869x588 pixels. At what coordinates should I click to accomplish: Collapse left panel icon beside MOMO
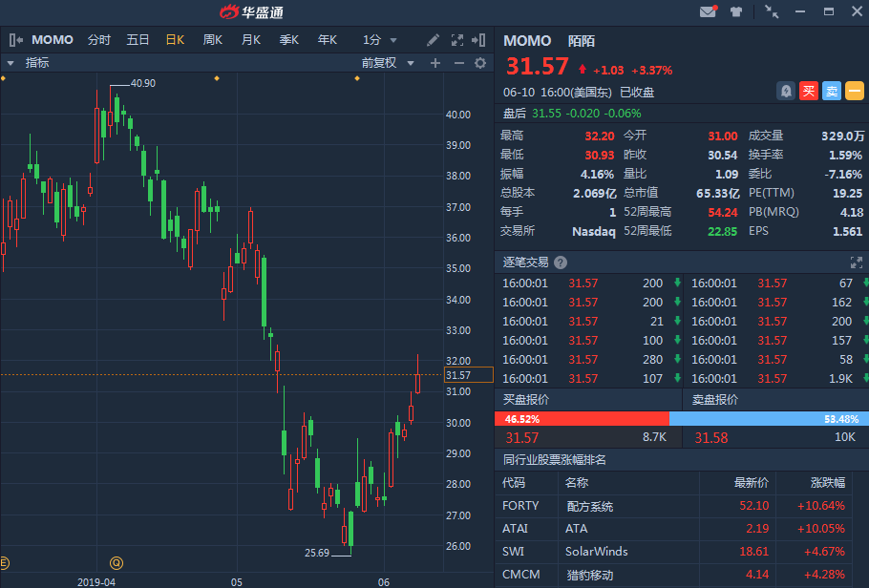[x=15, y=40]
